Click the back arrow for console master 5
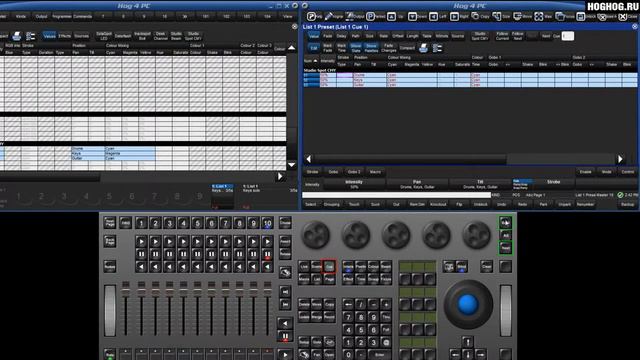This screenshot has width=640, height=360. (197, 267)
